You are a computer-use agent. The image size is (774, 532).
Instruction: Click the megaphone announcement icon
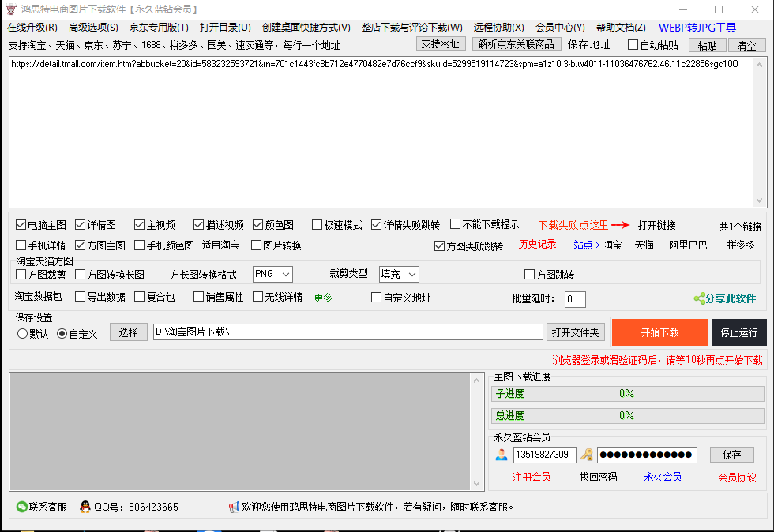pyautogui.click(x=234, y=507)
